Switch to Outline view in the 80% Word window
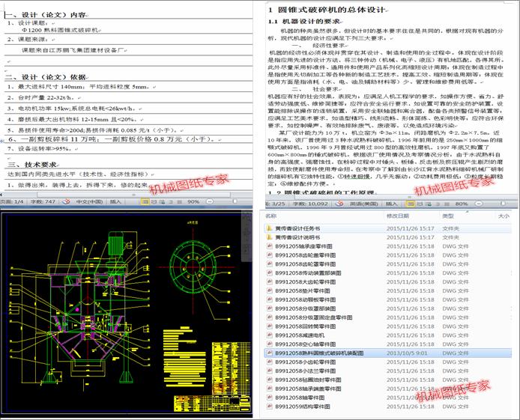Viewport: 520px width, 420px height. click(x=438, y=204)
